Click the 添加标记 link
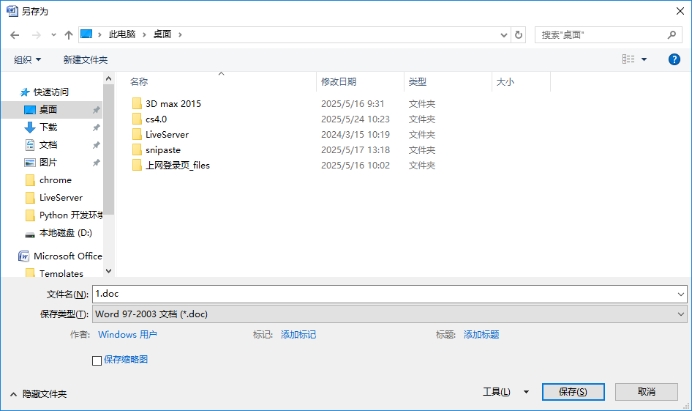This screenshot has width=693, height=411. (x=298, y=335)
